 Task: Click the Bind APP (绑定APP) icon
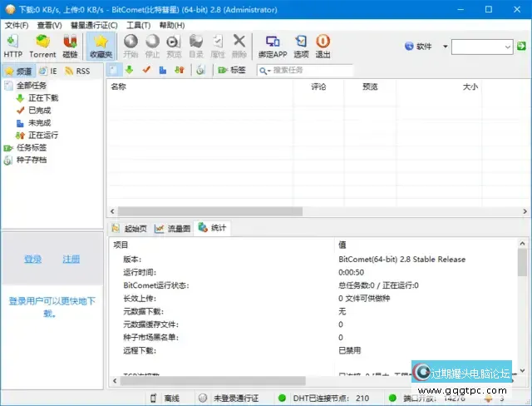[x=273, y=46]
